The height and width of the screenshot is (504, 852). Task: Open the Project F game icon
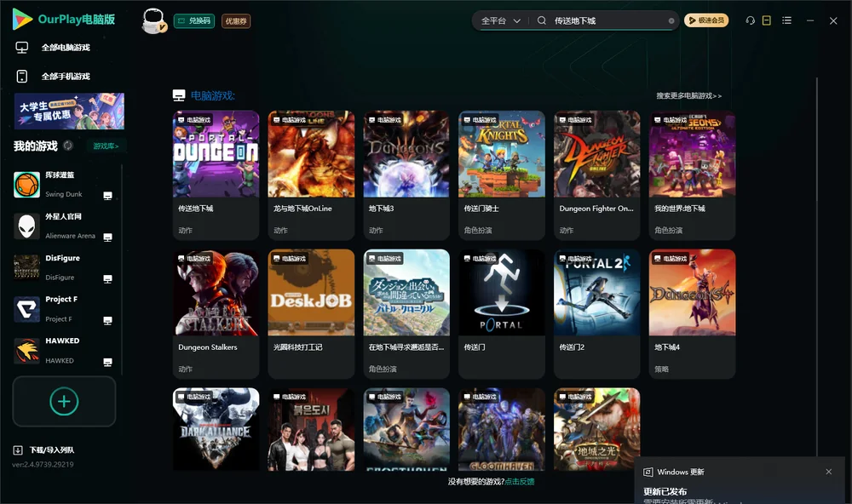26,310
